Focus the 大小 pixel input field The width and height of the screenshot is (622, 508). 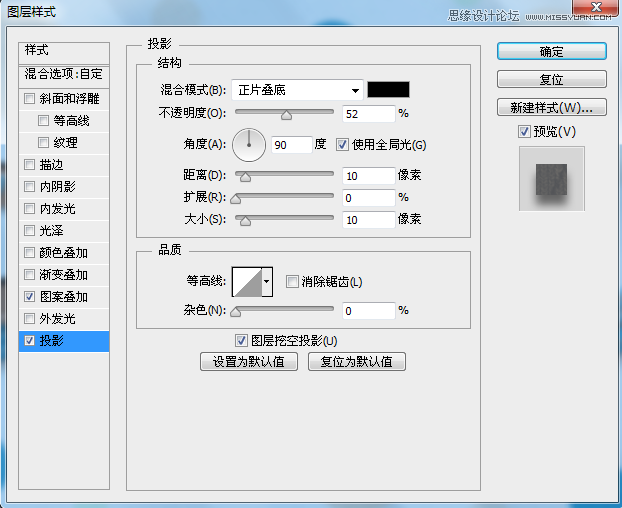click(x=369, y=220)
